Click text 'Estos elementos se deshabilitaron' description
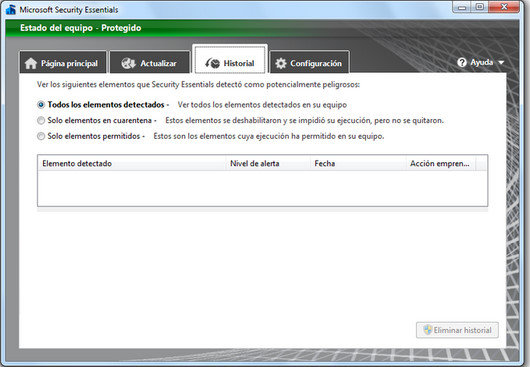Viewport: 530px width, 367px height. coord(304,120)
